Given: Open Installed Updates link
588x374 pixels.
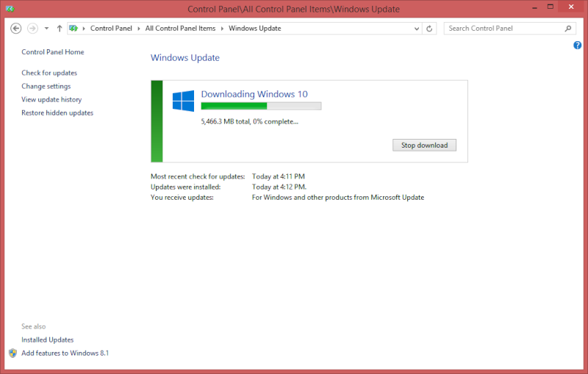Looking at the screenshot, I should 47,340.
